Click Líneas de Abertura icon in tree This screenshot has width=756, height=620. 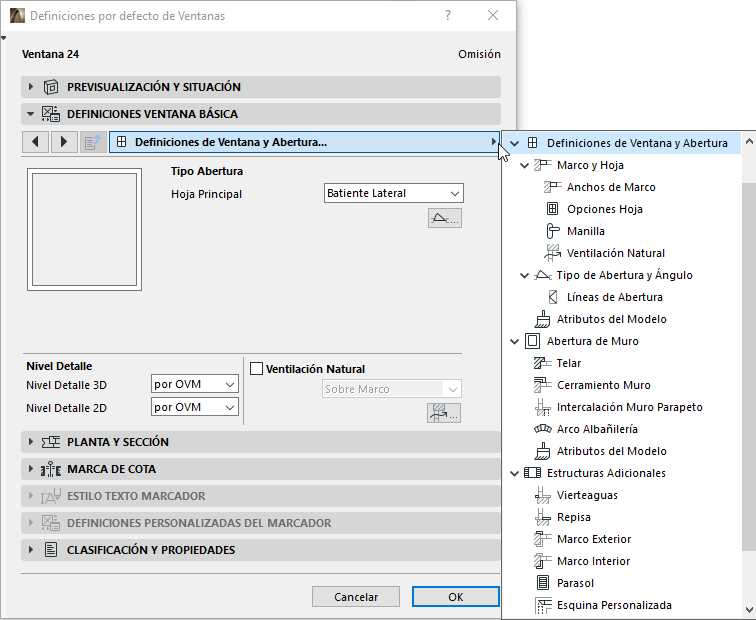coord(553,297)
